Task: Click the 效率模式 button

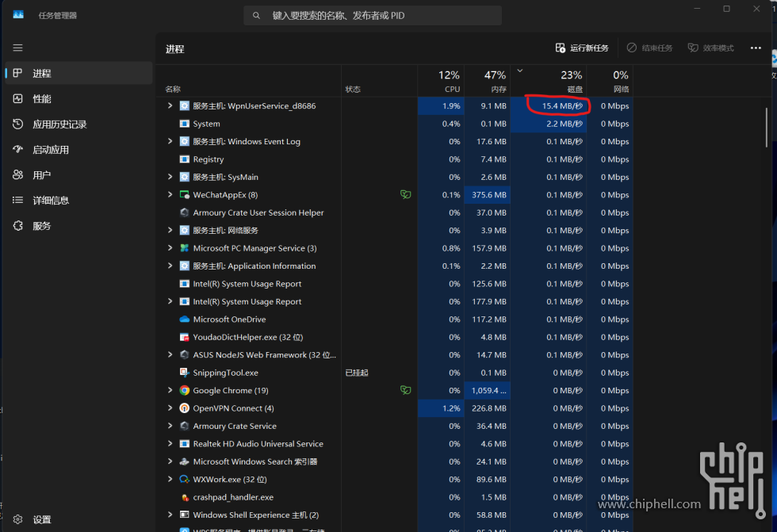Action: point(710,48)
